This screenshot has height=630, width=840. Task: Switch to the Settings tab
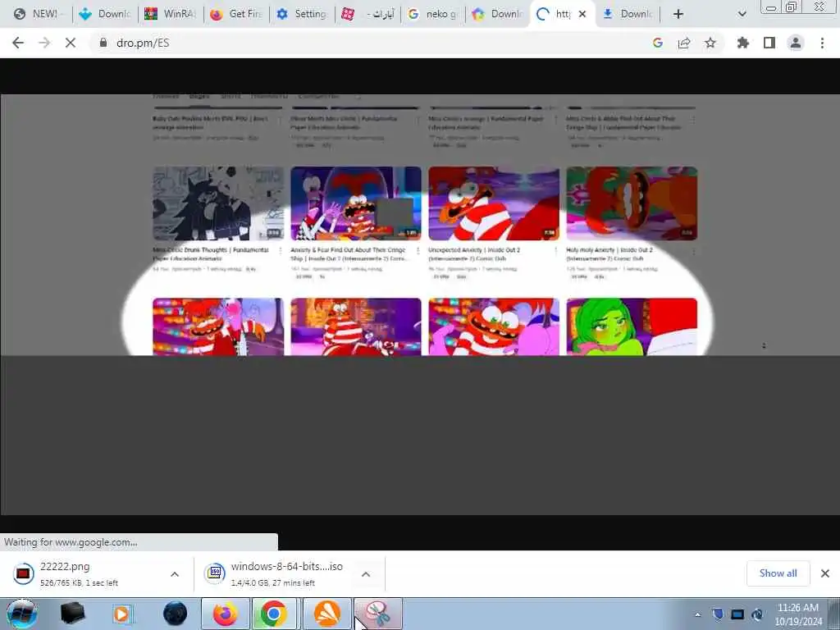coord(302,14)
